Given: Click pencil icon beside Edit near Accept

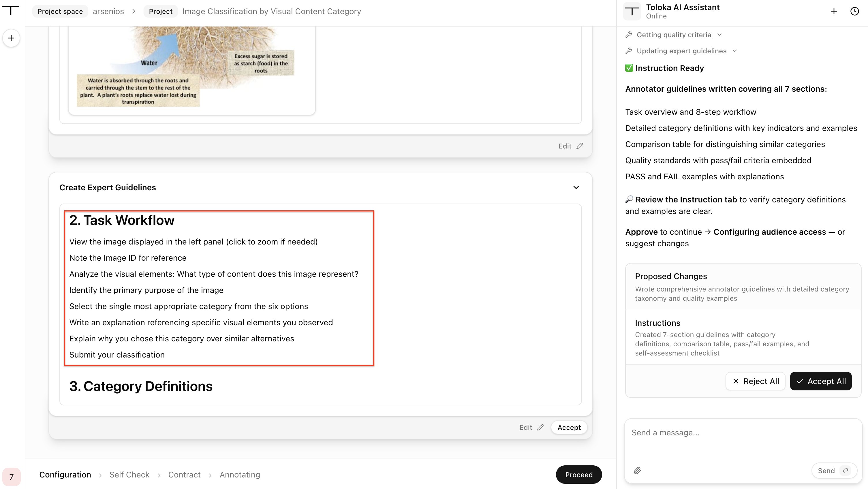Looking at the screenshot, I should click(540, 427).
